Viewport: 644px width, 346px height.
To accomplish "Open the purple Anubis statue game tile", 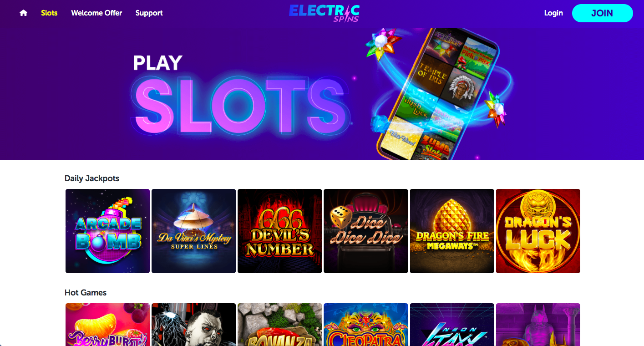I will coord(538,325).
